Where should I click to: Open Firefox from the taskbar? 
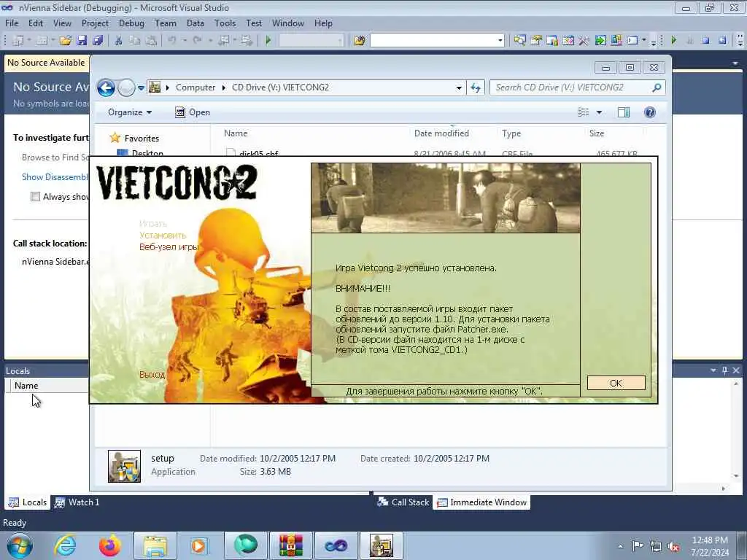point(110,545)
